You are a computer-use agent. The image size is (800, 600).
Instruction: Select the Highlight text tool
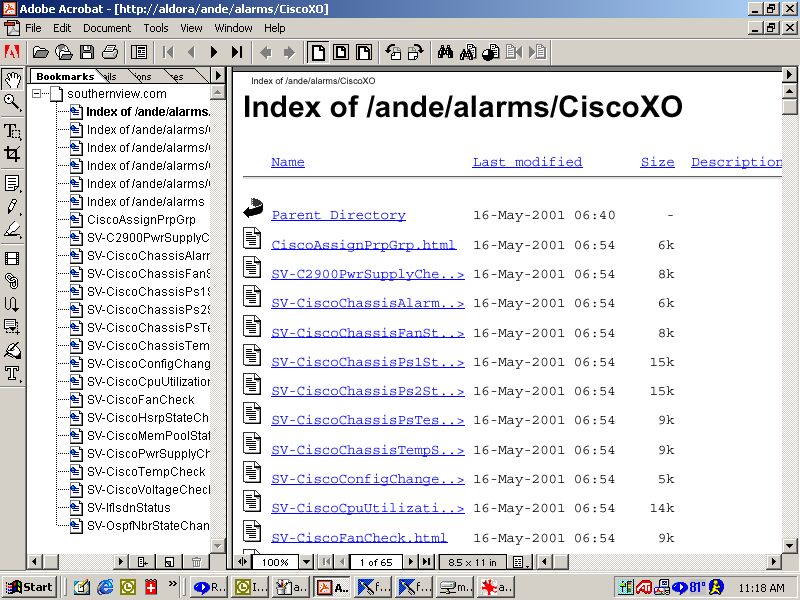(13, 230)
